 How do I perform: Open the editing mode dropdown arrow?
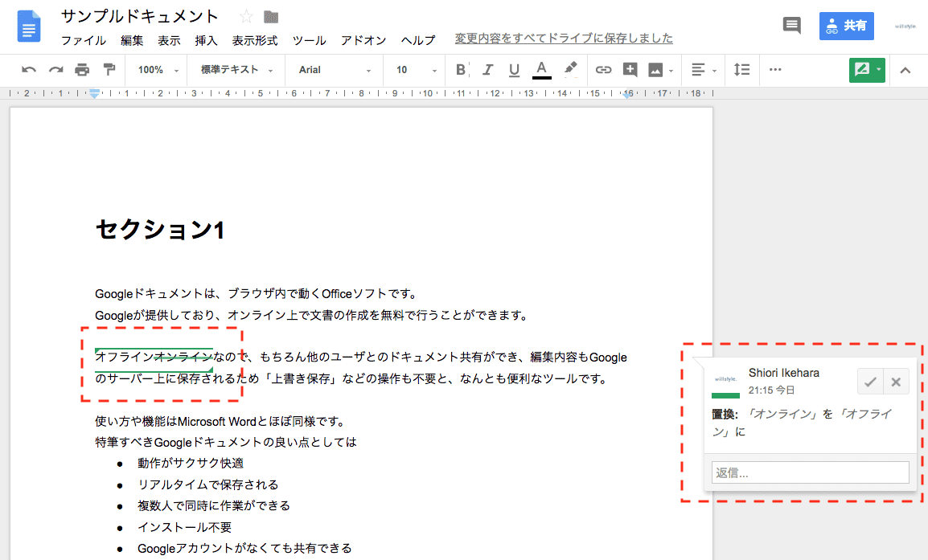pos(879,70)
